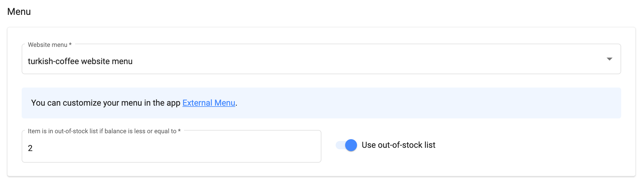Screen dimensions: 644x184
Task: Click 'You can customize your menu' text
Action: click(89, 103)
